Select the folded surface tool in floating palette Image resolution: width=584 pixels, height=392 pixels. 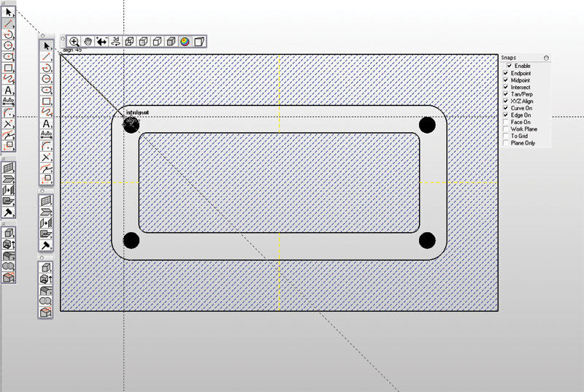point(46,212)
